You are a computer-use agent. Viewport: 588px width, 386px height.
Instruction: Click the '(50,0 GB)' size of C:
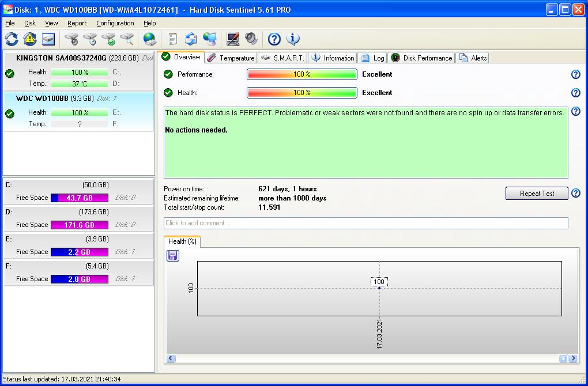pyautogui.click(x=95, y=185)
